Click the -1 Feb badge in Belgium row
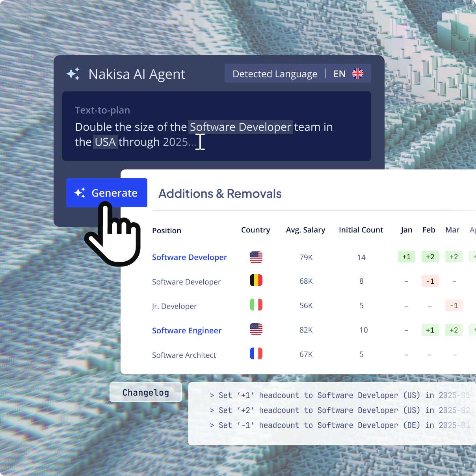Image resolution: width=476 pixels, height=476 pixels. [430, 281]
